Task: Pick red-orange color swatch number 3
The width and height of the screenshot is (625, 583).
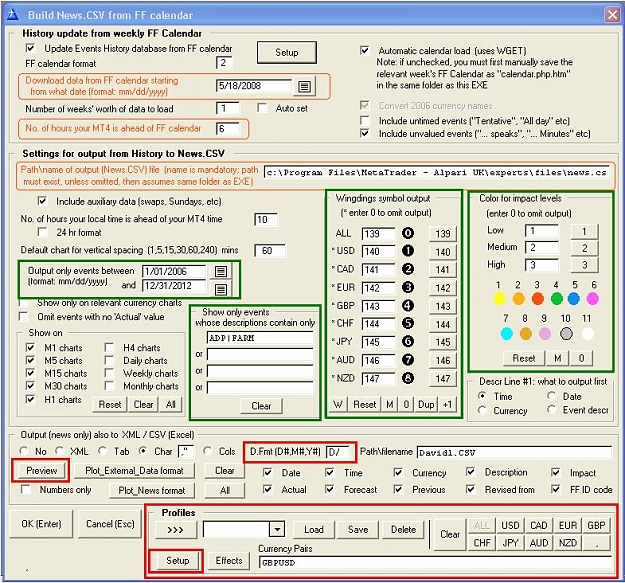Action: [538, 298]
